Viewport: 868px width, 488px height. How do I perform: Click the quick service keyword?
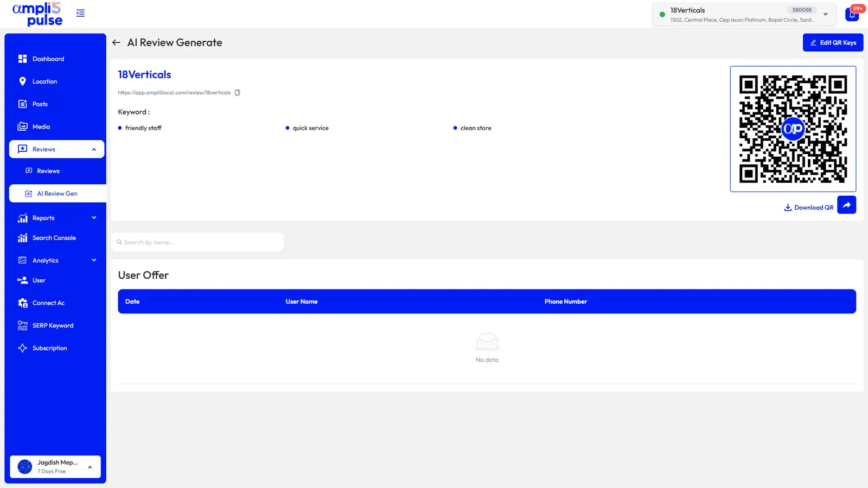pos(311,128)
